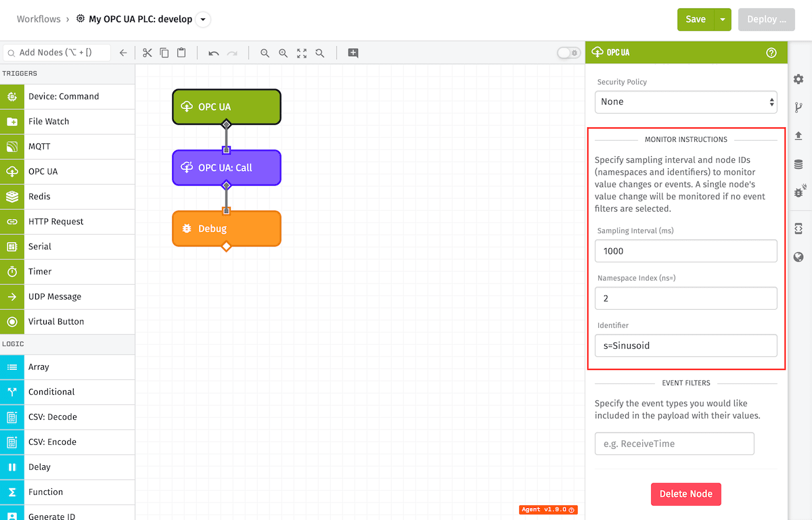Pick the HTTP Request trigger node

coord(68,222)
